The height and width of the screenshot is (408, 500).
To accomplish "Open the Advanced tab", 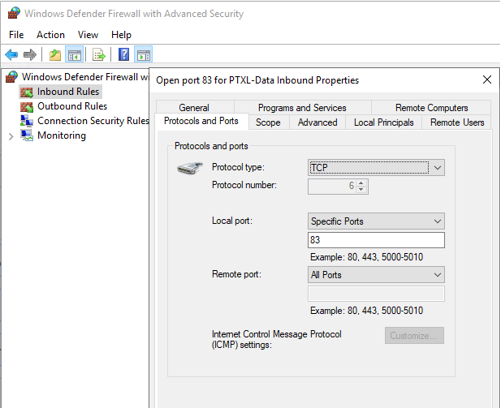I will (318, 122).
